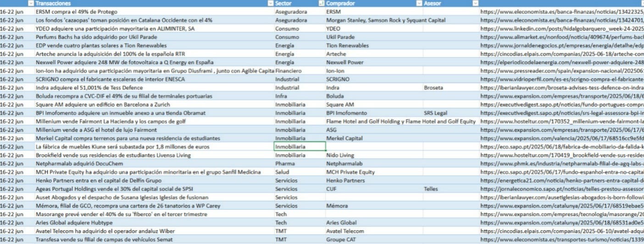
Task: Select the 'Nido Living' comprador cell
Action: (x=373, y=155)
